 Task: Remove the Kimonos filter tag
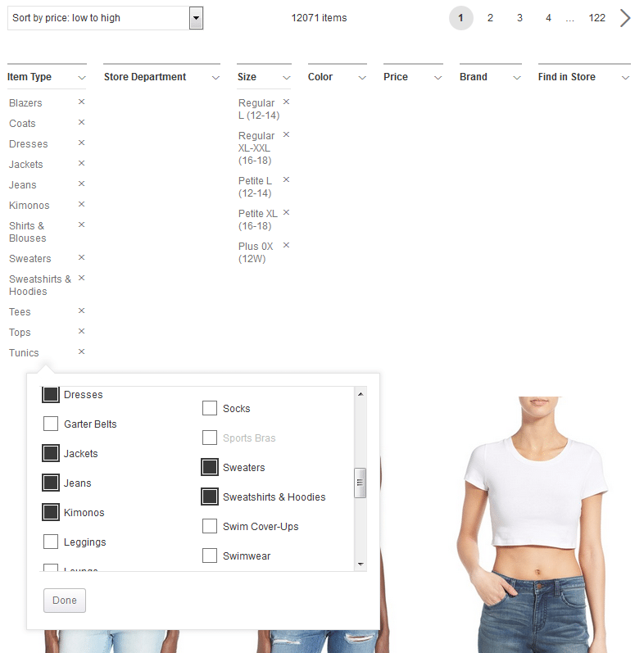coord(82,204)
